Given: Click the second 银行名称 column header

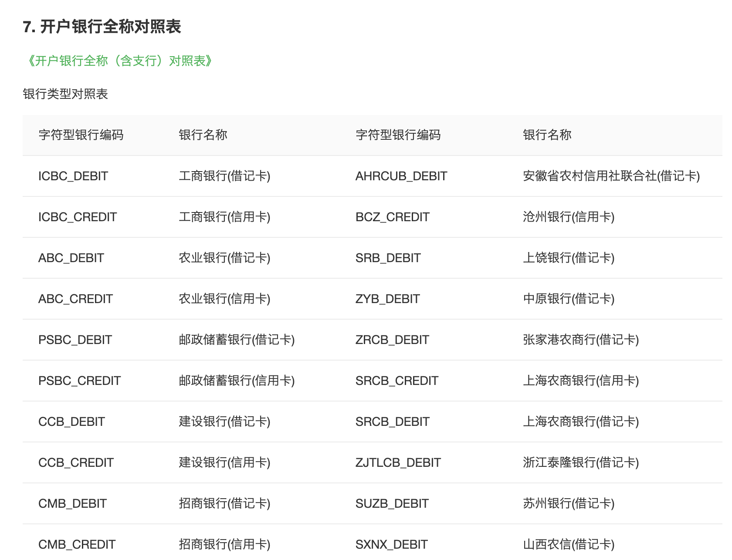Looking at the screenshot, I should (547, 135).
